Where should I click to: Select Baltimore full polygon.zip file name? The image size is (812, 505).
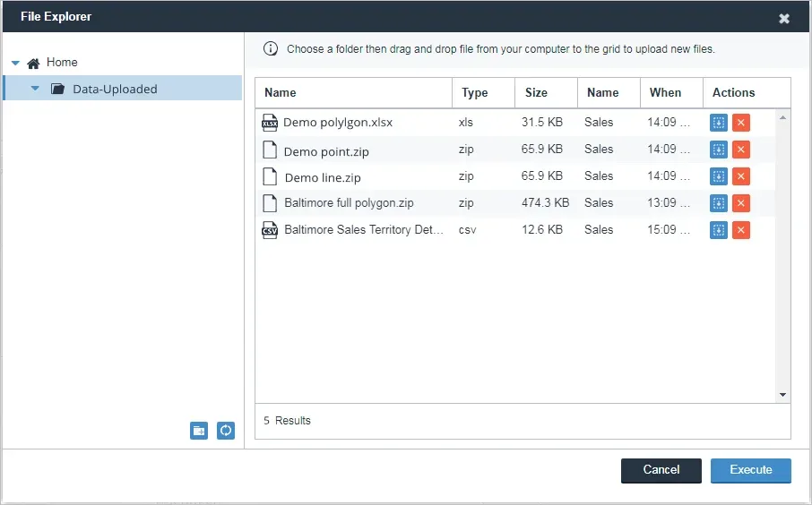[x=349, y=203]
